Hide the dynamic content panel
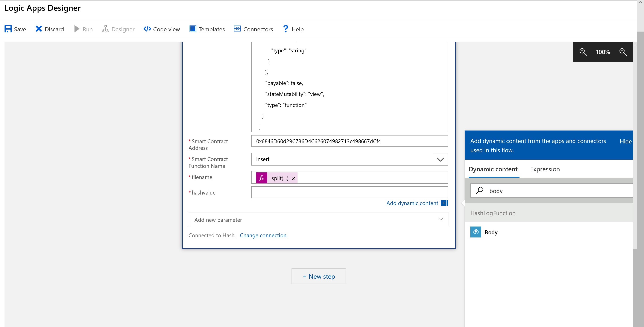The image size is (644, 327). [x=625, y=141]
